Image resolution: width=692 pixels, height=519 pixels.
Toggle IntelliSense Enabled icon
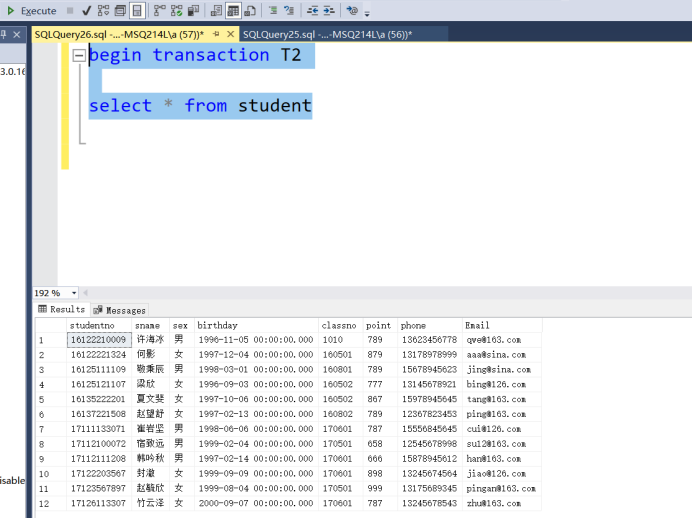pyautogui.click(x=137, y=11)
